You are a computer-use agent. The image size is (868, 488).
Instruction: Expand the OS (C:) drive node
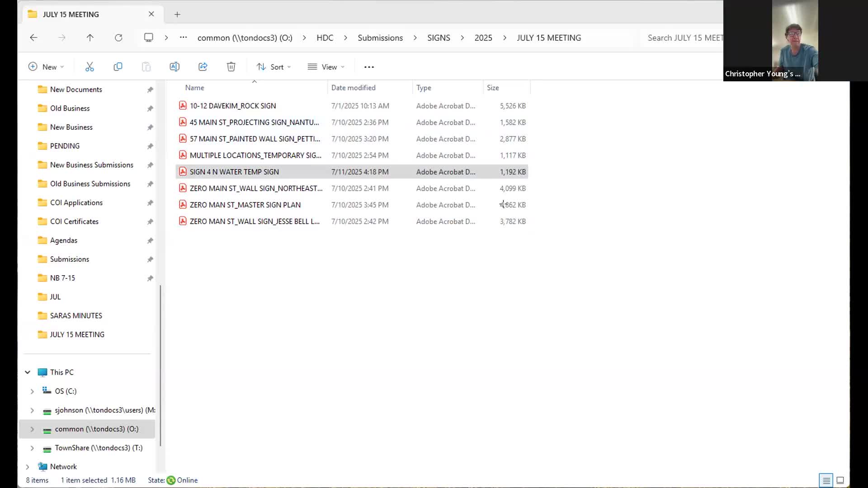click(x=32, y=391)
